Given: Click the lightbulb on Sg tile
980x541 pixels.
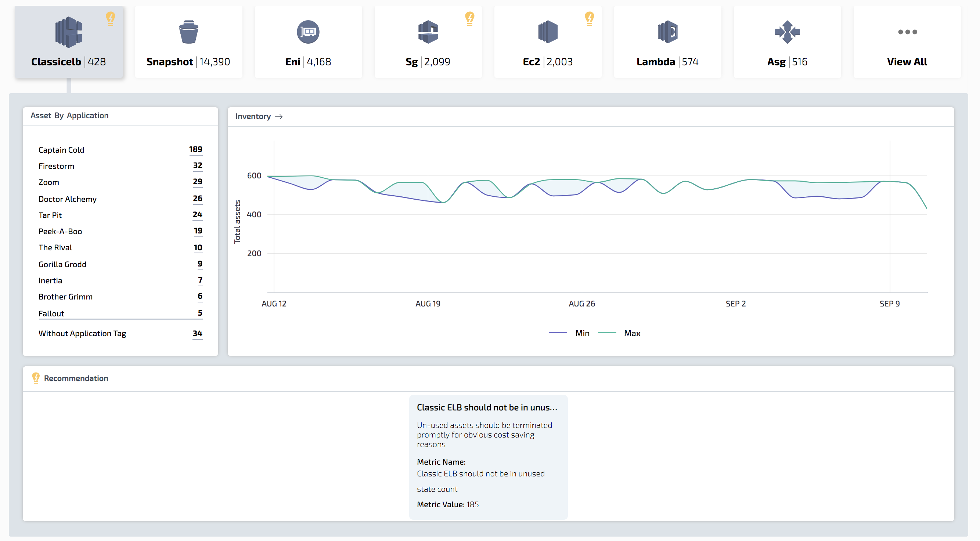Looking at the screenshot, I should tap(469, 18).
